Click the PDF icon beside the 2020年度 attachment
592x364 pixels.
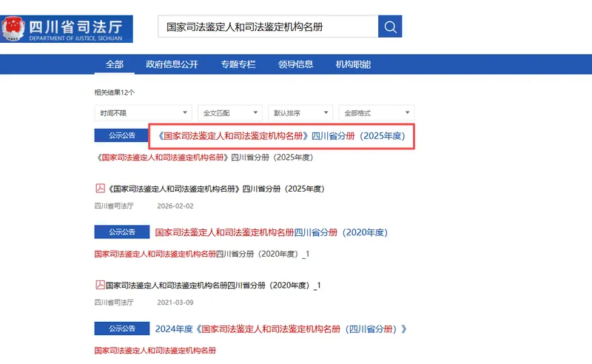[x=100, y=285]
